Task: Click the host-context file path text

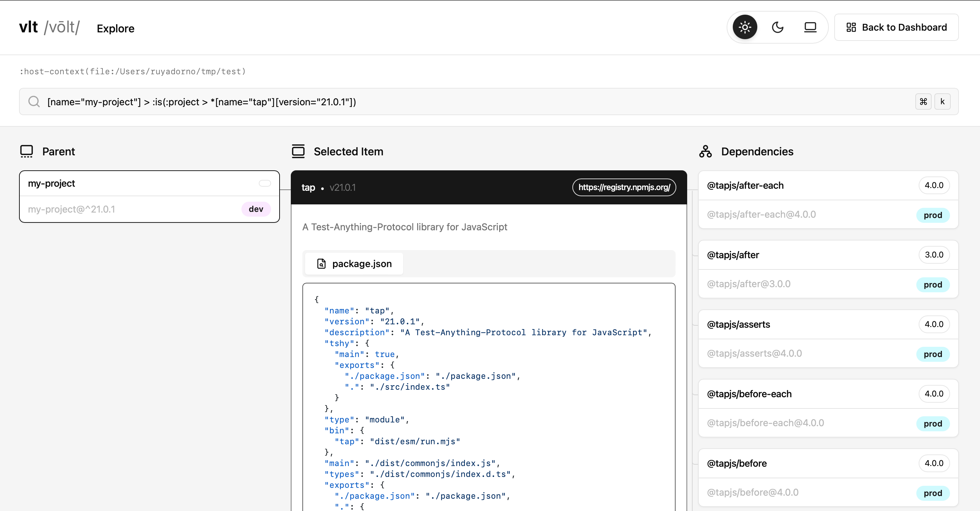Action: pyautogui.click(x=133, y=72)
